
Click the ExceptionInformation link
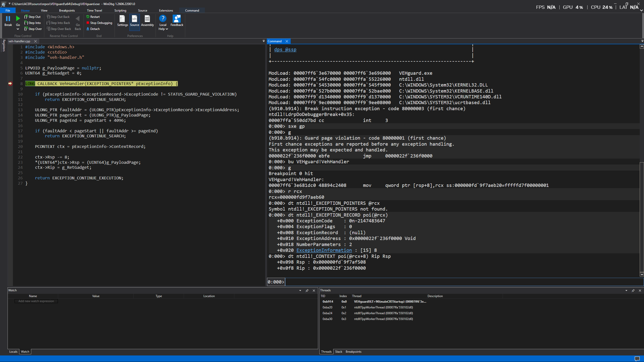click(x=324, y=250)
